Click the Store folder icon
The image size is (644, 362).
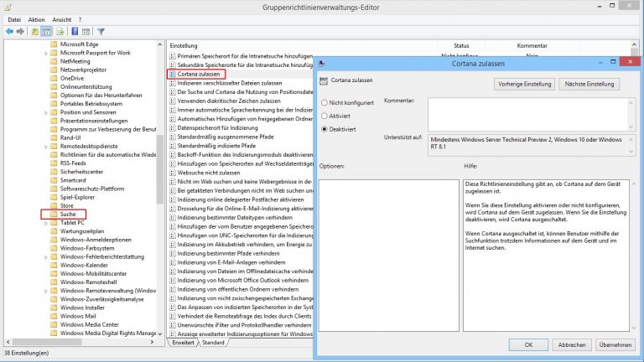click(x=54, y=205)
